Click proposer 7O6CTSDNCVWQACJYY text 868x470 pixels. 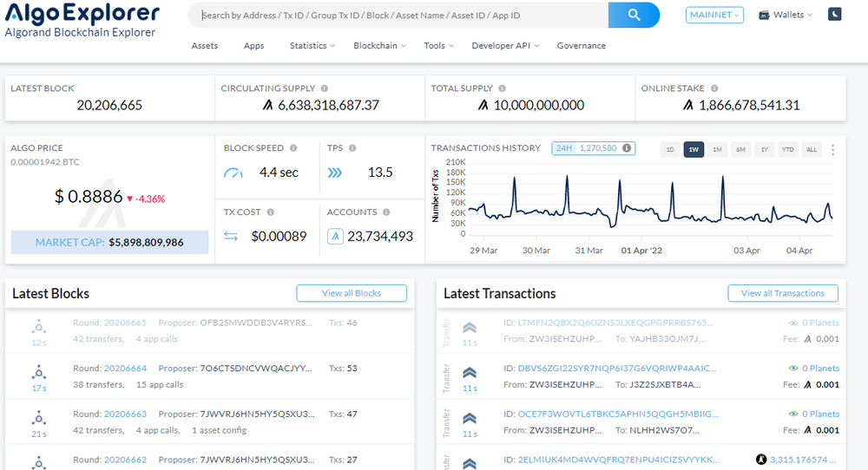[x=256, y=369]
